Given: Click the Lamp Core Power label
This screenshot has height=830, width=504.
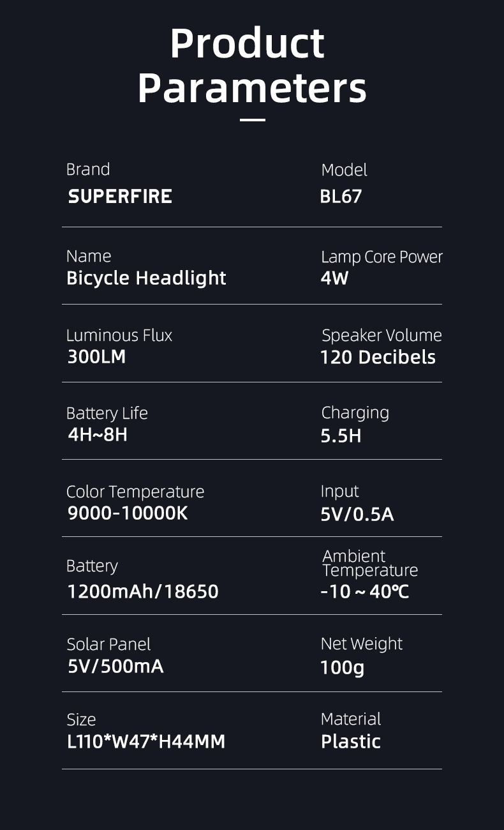Looking at the screenshot, I should coord(382,257).
